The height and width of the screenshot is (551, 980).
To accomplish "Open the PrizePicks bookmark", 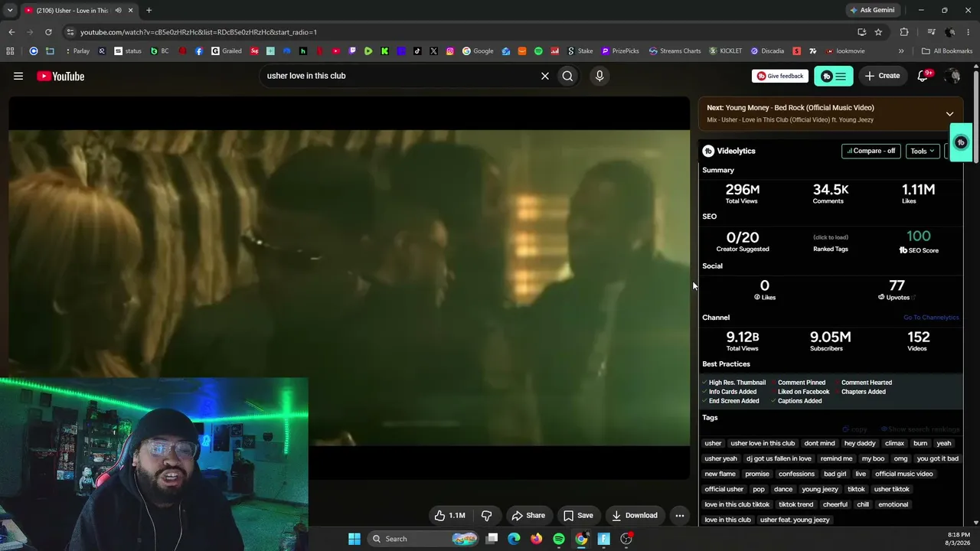I will (x=620, y=51).
